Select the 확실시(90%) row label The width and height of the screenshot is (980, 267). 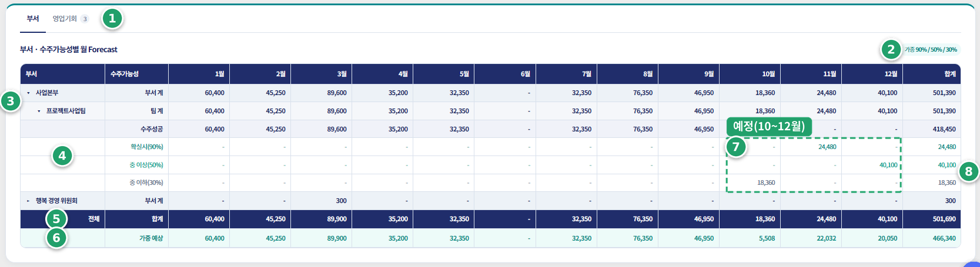(147, 147)
